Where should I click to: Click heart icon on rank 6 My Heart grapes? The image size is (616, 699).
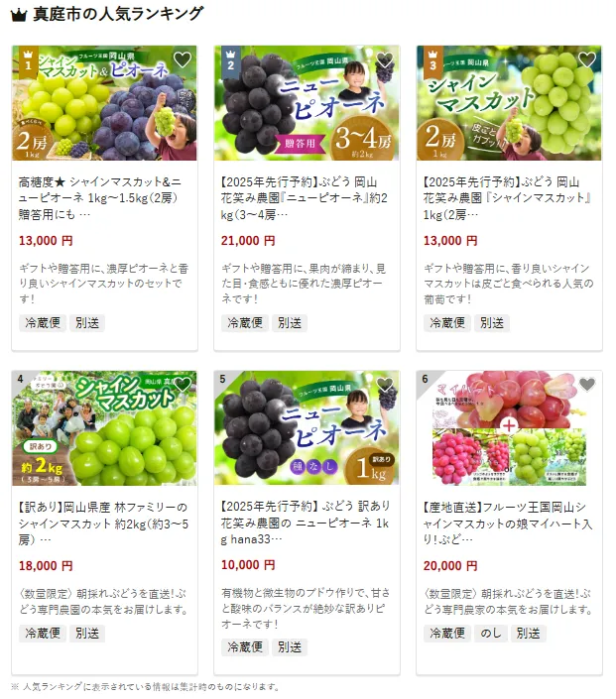[587, 385]
